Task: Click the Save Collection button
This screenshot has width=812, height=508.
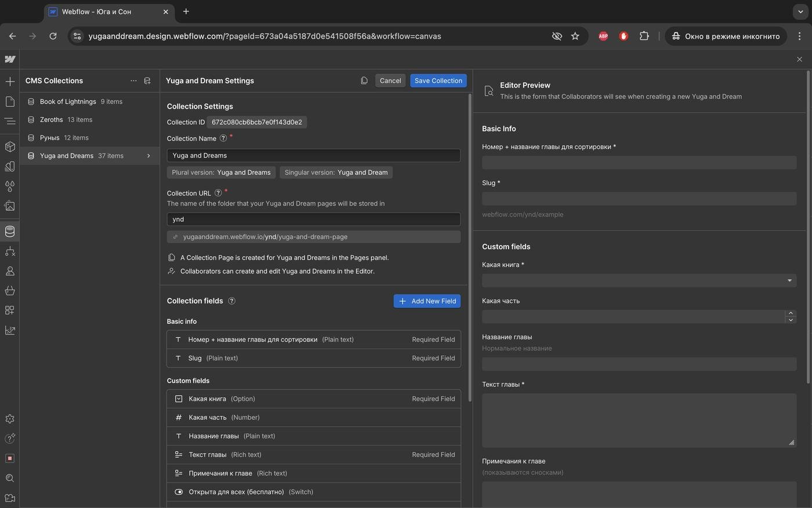Action: 438,81
